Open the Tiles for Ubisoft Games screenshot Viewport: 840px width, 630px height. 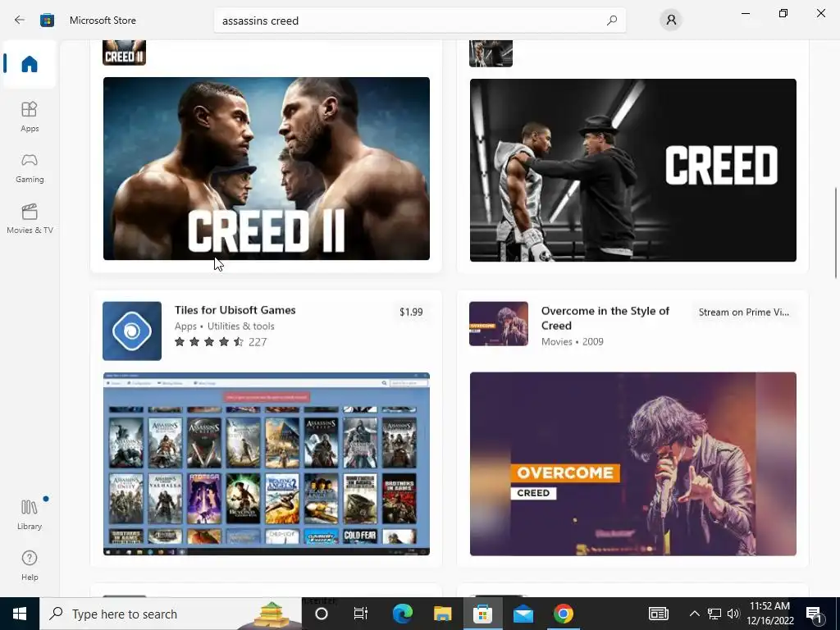[267, 464]
